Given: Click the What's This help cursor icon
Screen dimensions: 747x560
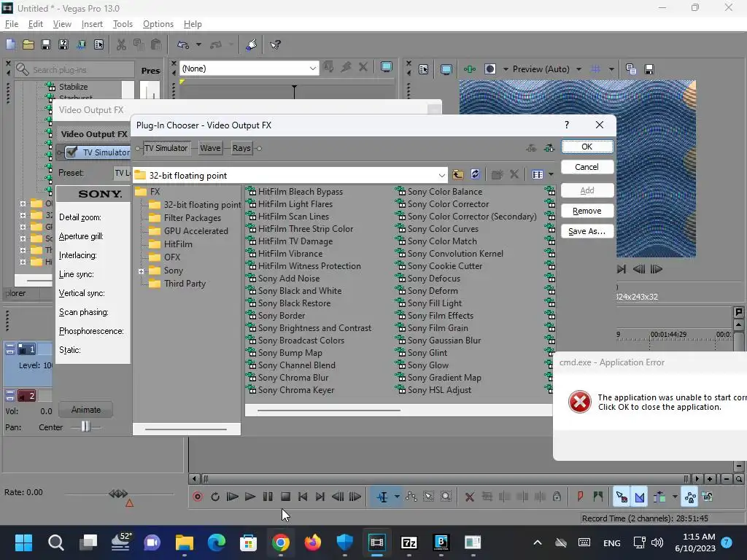Looking at the screenshot, I should point(275,44).
